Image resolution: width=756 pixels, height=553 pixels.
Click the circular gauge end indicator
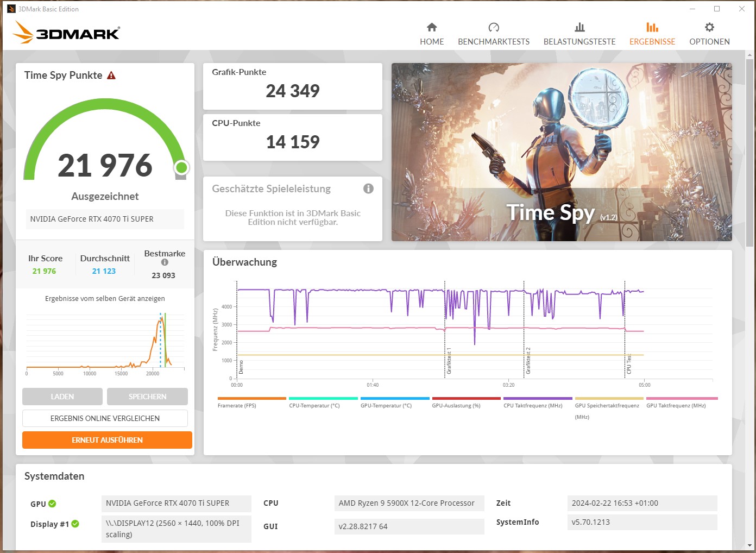(181, 167)
